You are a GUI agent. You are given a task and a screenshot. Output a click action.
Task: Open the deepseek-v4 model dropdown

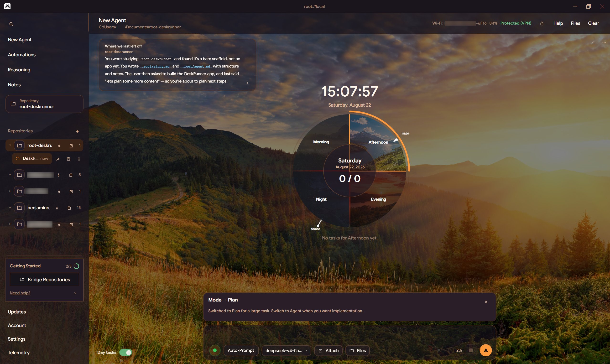286,350
